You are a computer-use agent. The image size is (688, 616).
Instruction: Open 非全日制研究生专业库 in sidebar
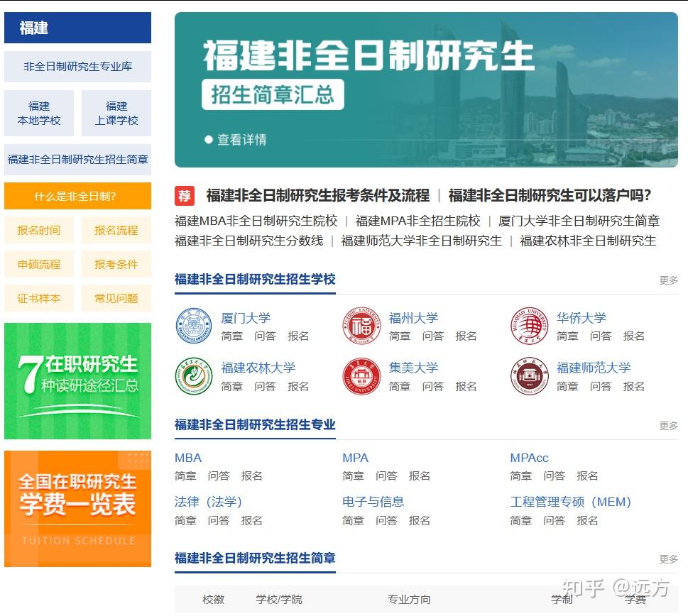click(77, 67)
